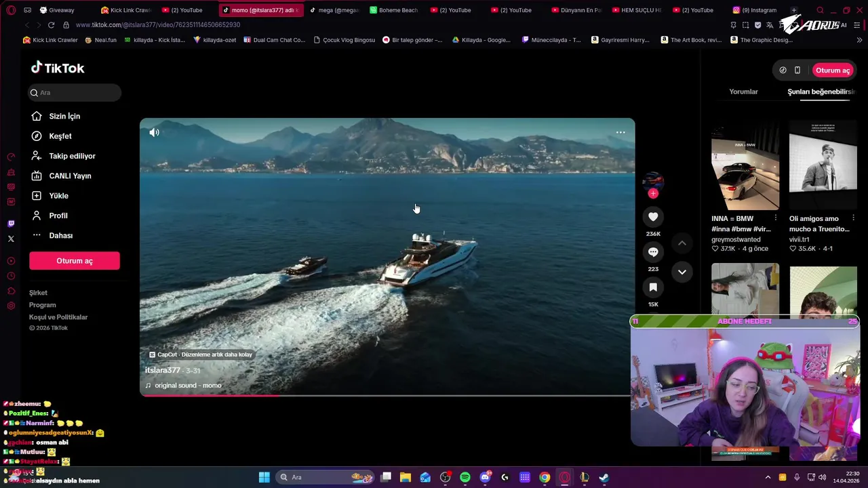Viewport: 868px width, 488px height.
Task: Open the Twitch icon in Opera sidebar
Action: pos(11,224)
